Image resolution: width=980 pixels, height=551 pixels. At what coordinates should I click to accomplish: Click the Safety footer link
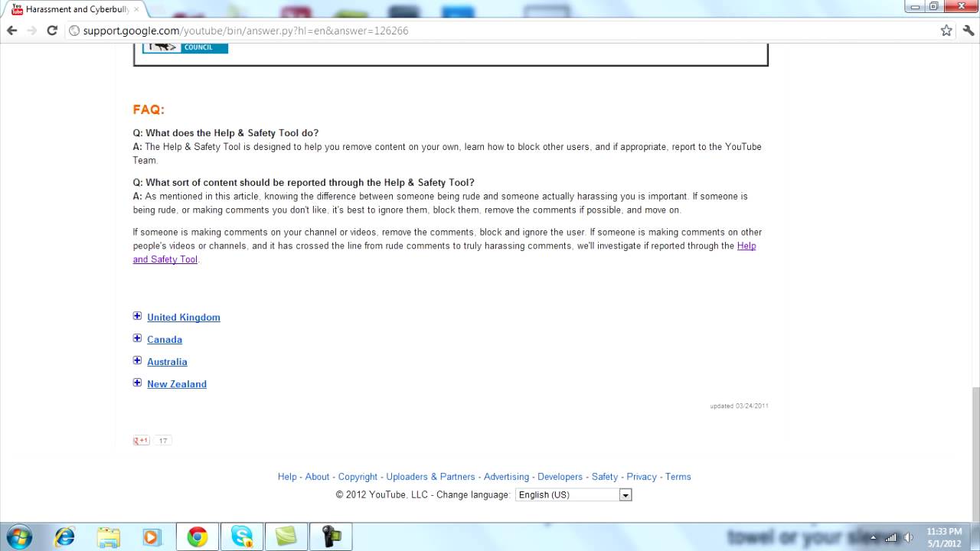pyautogui.click(x=604, y=477)
